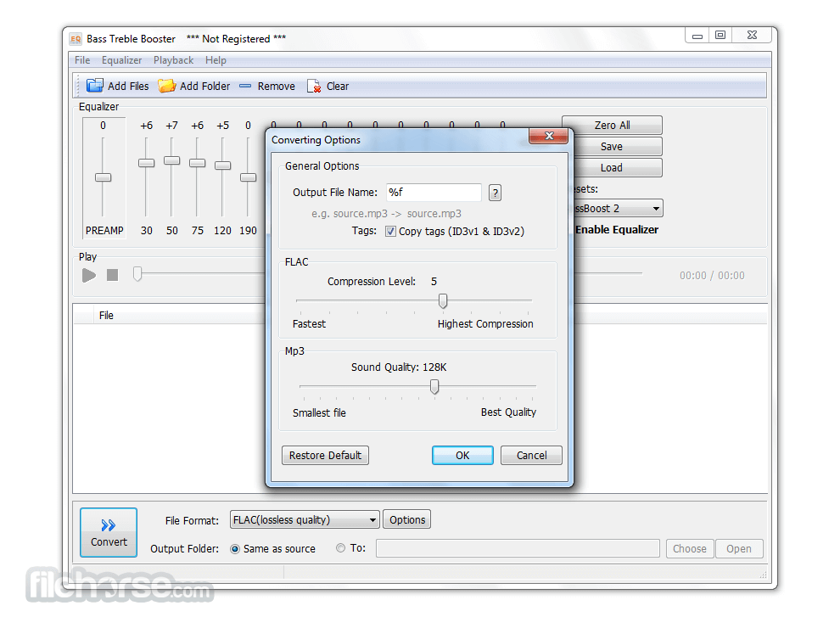Click the Mp3 Sound Quality slider handle
Viewport: 840px width, 628px height.
pyautogui.click(x=434, y=386)
